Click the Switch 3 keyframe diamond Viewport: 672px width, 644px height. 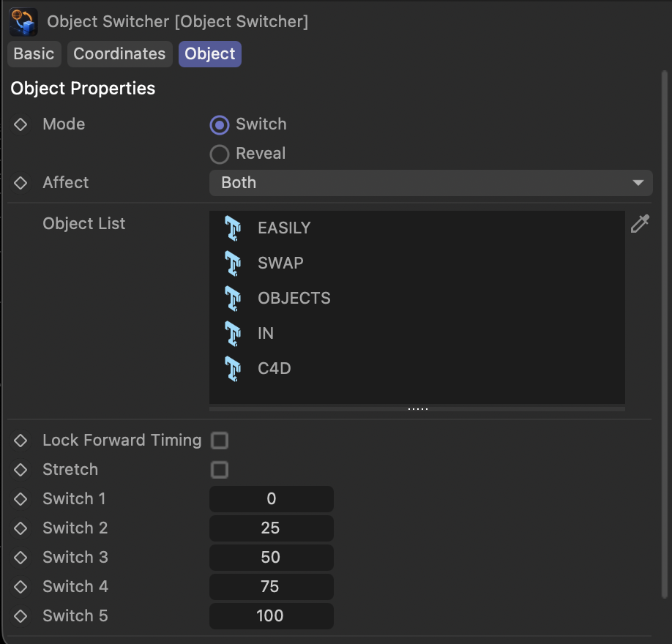tap(20, 558)
